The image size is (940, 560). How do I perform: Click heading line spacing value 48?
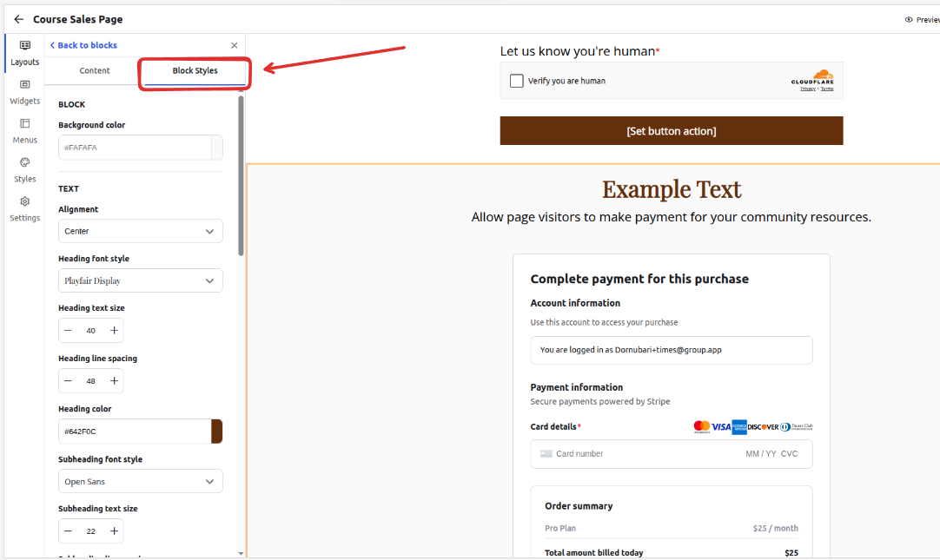coord(91,381)
